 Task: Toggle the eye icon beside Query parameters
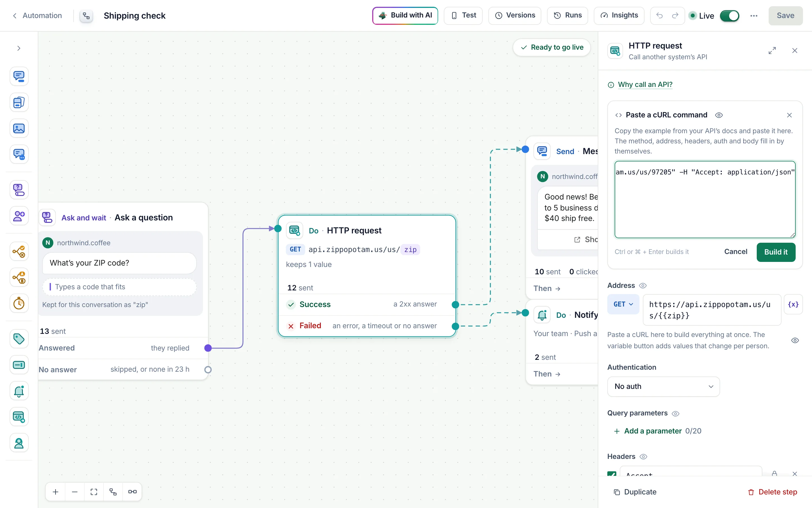676,413
